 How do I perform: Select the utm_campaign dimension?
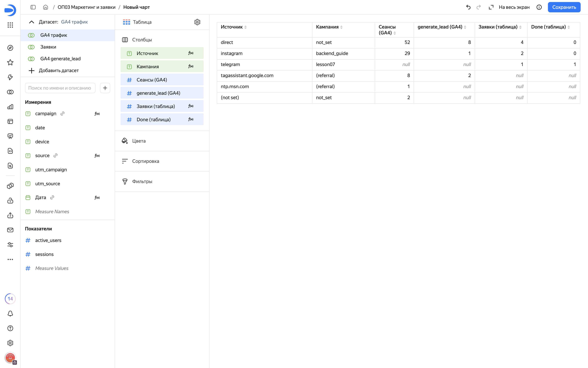pos(51,170)
